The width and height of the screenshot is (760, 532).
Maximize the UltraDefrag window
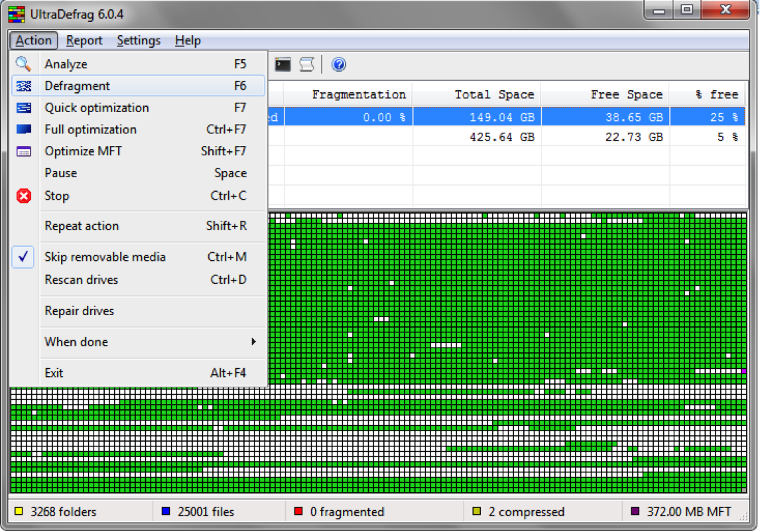pyautogui.click(x=687, y=10)
